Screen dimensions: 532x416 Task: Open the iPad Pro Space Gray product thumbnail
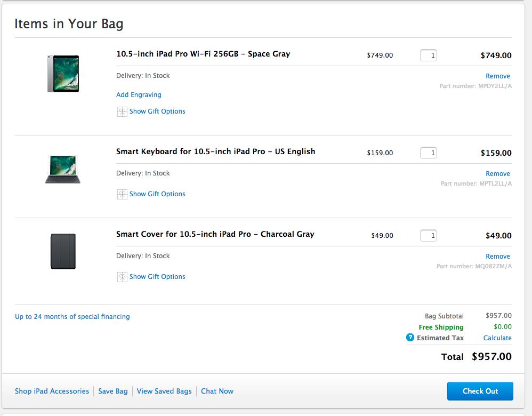(63, 74)
